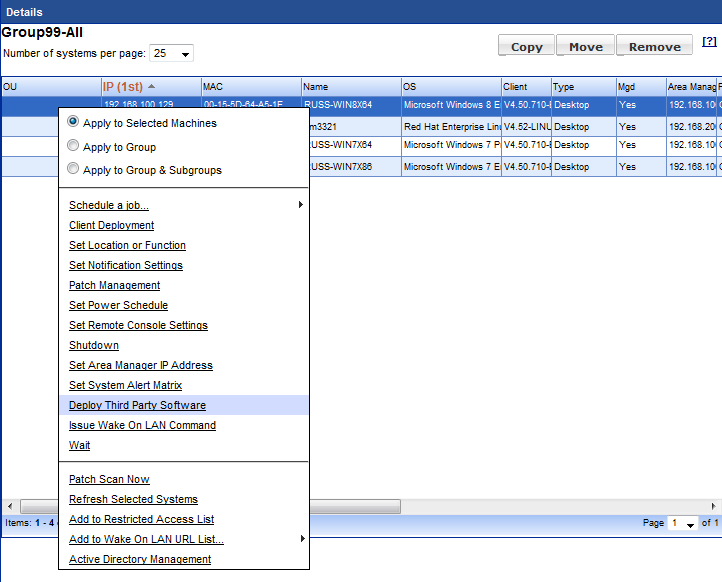Image resolution: width=722 pixels, height=582 pixels.
Task: Open page number dropdown
Action: pos(682,523)
